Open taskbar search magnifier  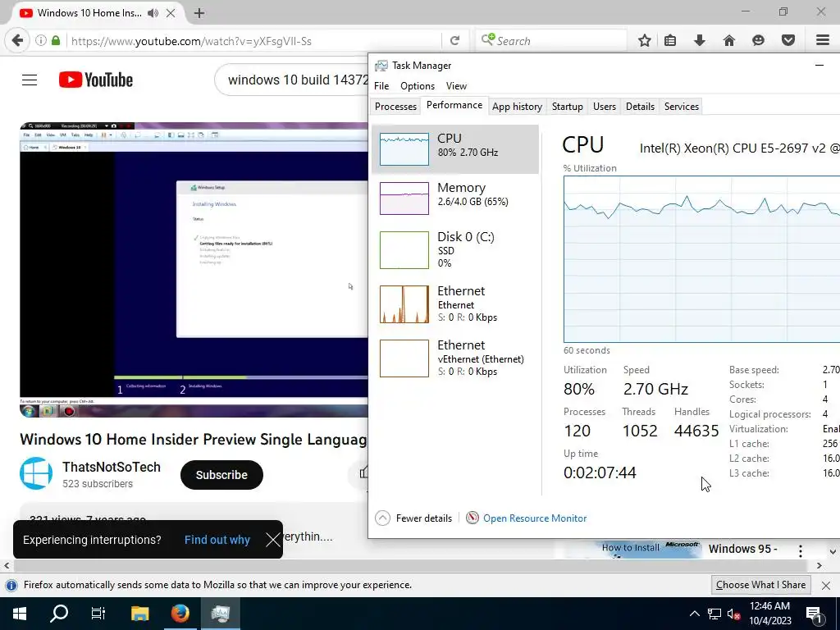click(x=59, y=614)
